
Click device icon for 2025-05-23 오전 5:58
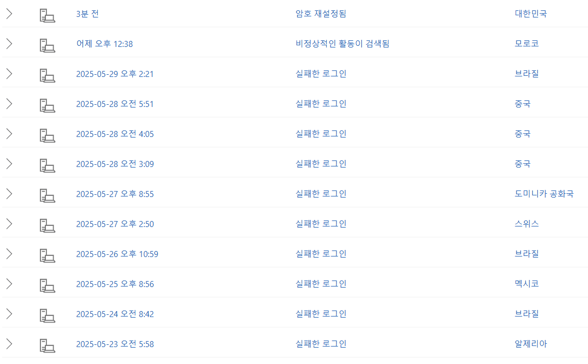[x=48, y=345]
